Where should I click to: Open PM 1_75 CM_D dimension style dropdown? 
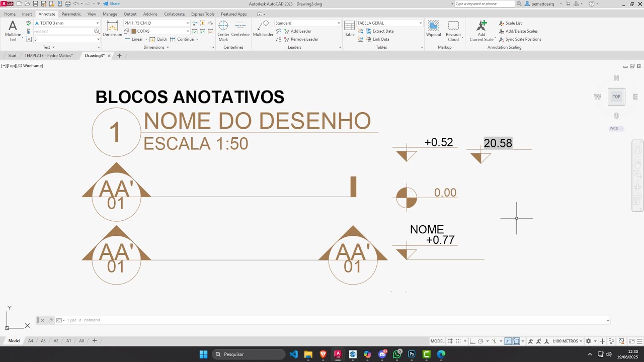(x=157, y=23)
